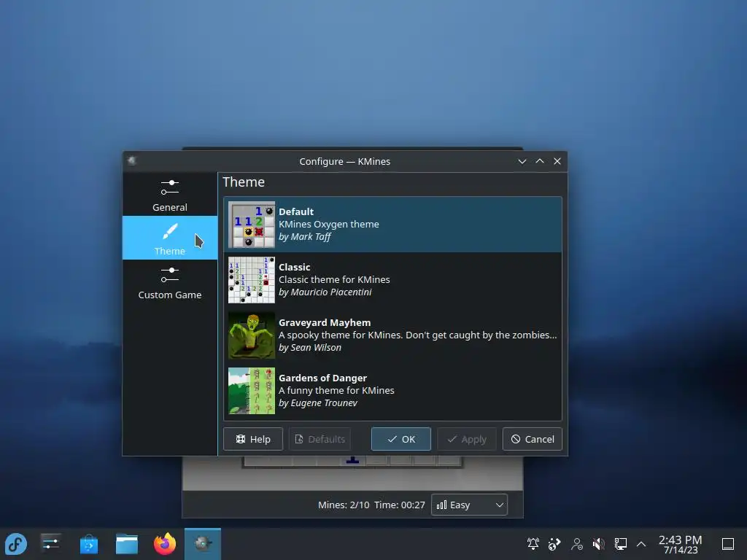Open the Dolphin file manager from taskbar
Screen dimensions: 747x560
127,544
